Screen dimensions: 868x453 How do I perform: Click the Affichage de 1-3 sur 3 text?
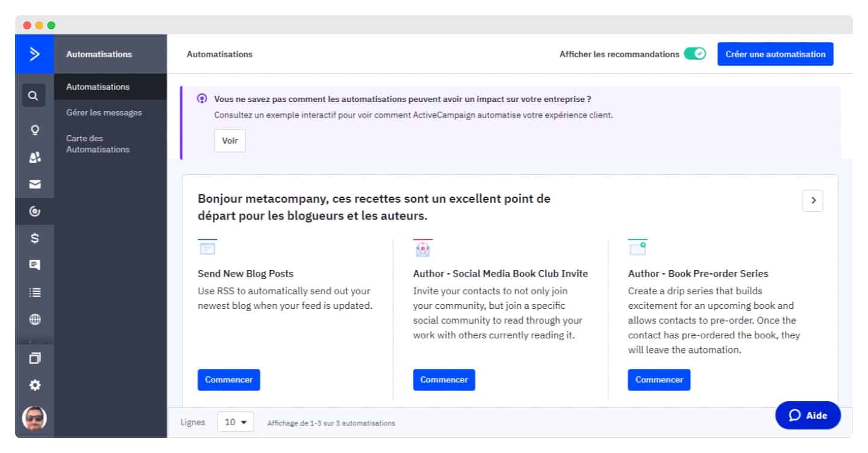(332, 423)
